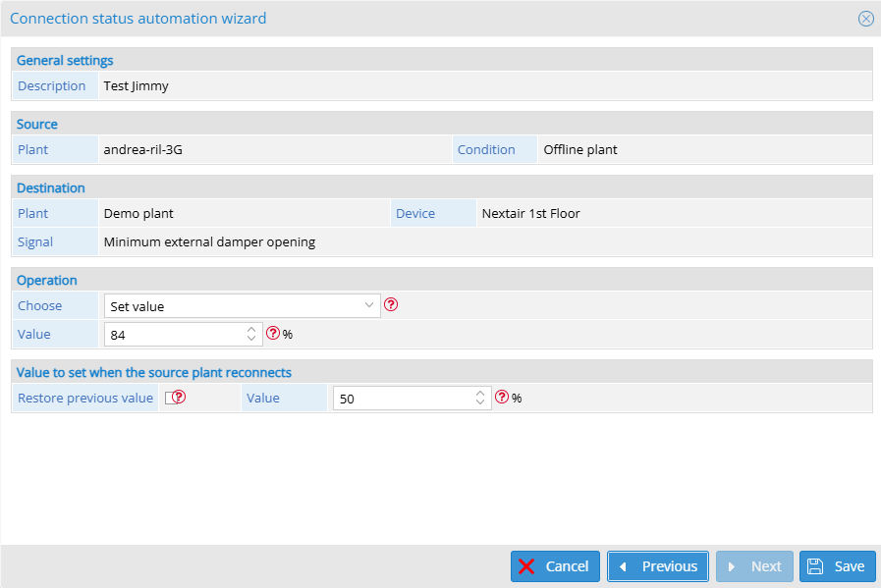The width and height of the screenshot is (881, 588).
Task: Close the wizard with the X circle icon
Action: click(x=866, y=19)
